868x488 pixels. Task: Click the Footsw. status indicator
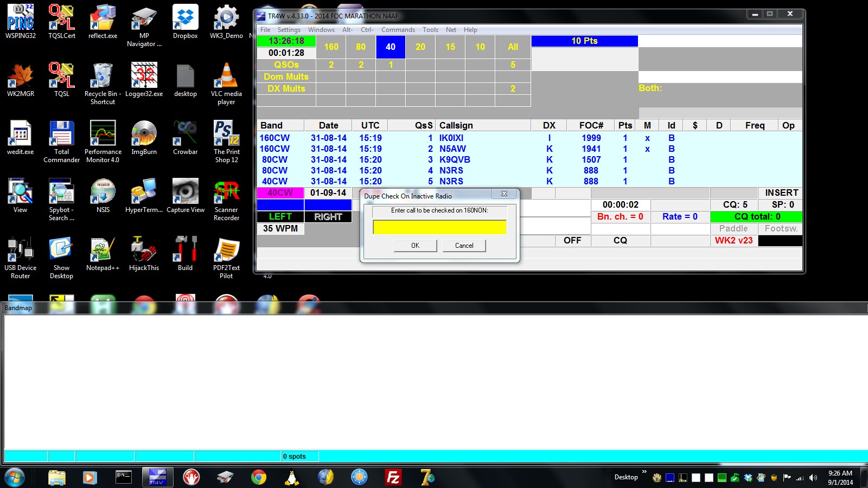coord(780,228)
